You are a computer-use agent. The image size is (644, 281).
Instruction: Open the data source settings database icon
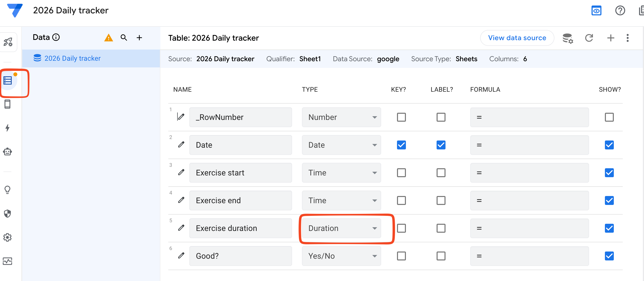[x=568, y=38]
